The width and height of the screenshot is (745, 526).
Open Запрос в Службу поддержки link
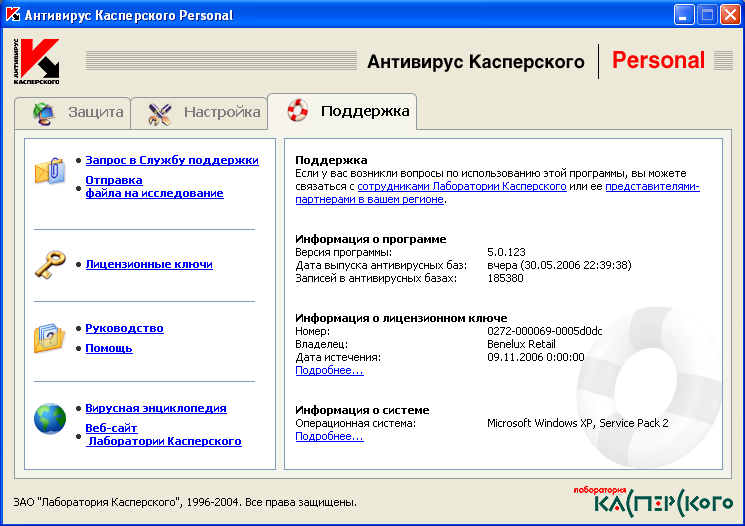click(172, 160)
